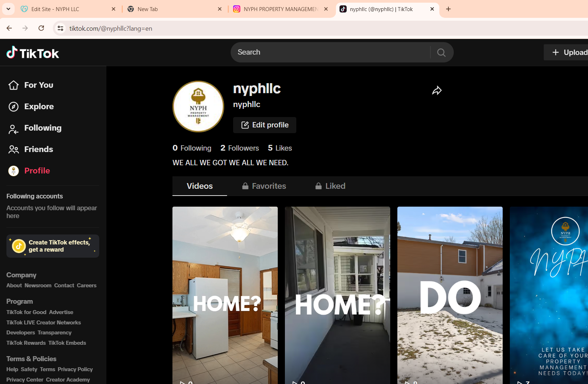This screenshot has height=384, width=588.
Task: Open the Help link
Action: pos(12,369)
